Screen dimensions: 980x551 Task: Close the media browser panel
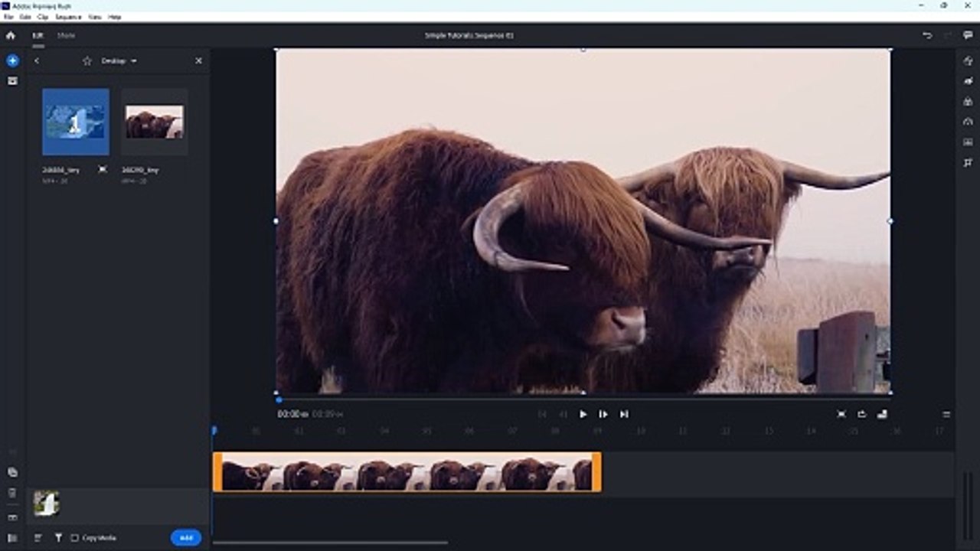tap(198, 60)
